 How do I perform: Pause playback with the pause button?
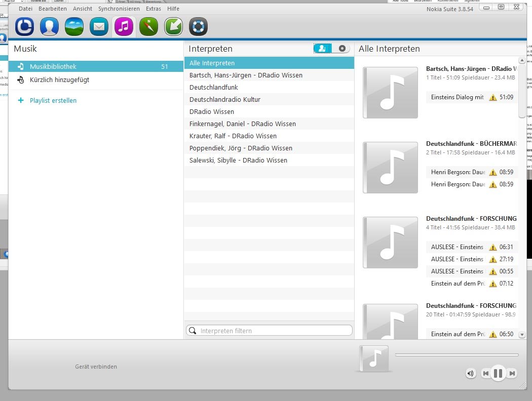pos(498,374)
